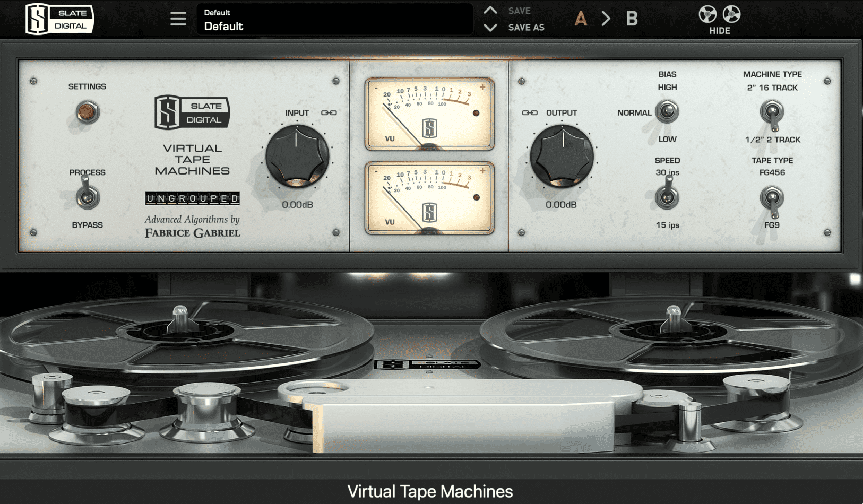863x504 pixels.
Task: Select NORMAL bias label
Action: coord(634,112)
